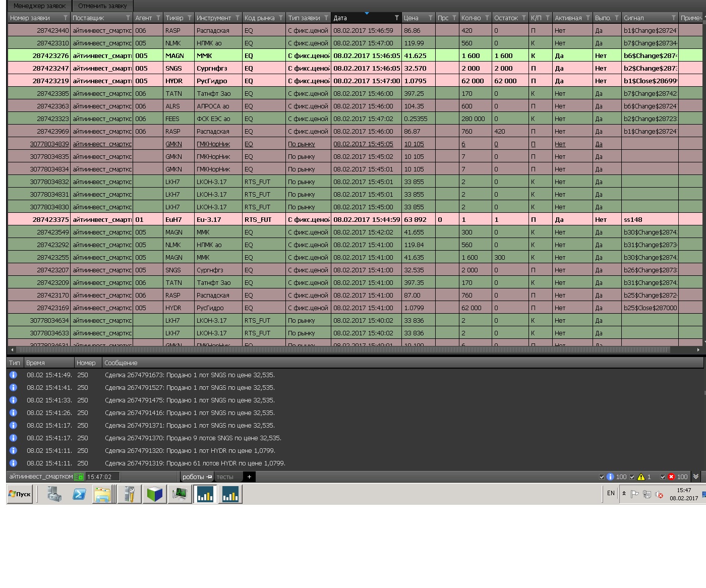This screenshot has width=706, height=588.
Task: Click info icon of deal 2674791319 message
Action: (x=14, y=463)
